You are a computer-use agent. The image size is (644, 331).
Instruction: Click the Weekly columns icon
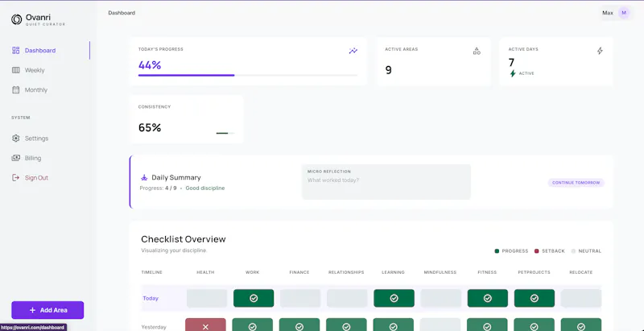pos(16,70)
